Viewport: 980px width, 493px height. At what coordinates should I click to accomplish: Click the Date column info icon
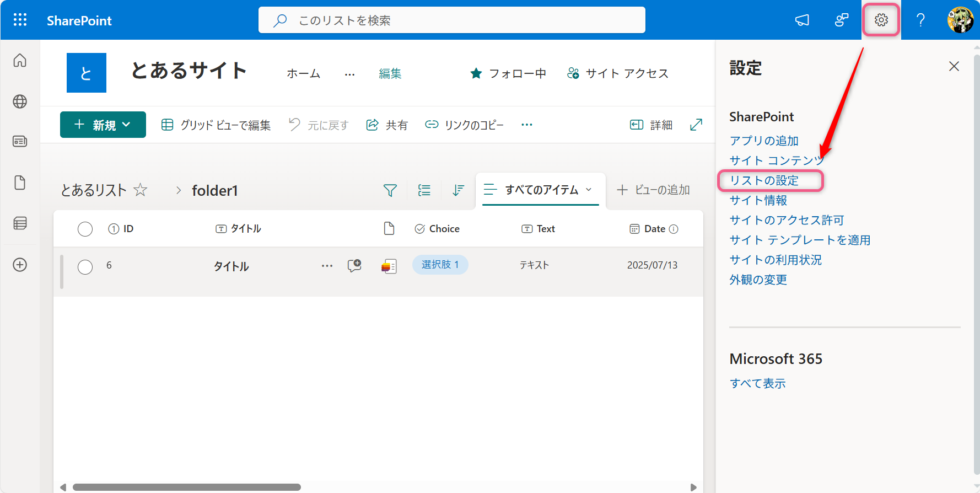[x=674, y=229]
